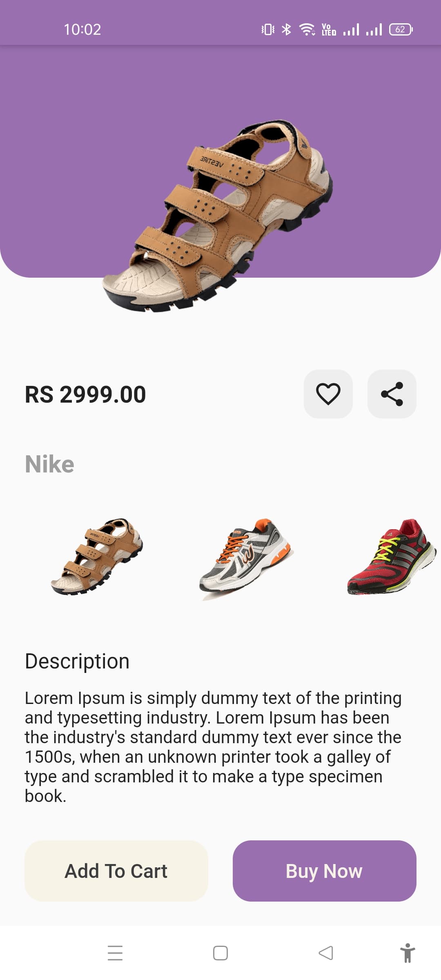Tap the Lorem Ipsum description paragraph

(212, 746)
